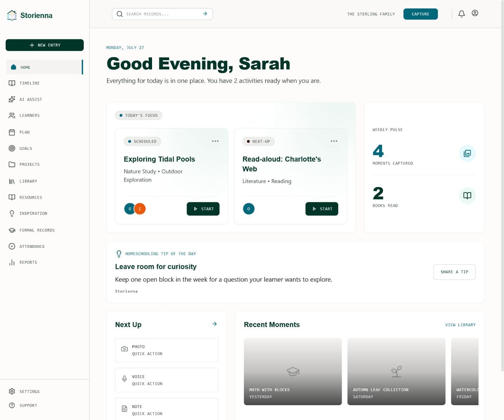Open AI Assist from sidebar

click(x=44, y=99)
